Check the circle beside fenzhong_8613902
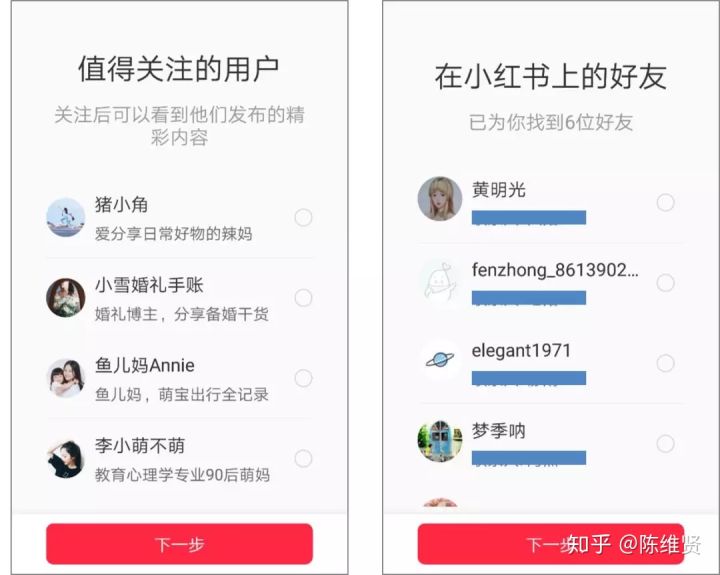Screen dimensions: 720x575 click(665, 283)
